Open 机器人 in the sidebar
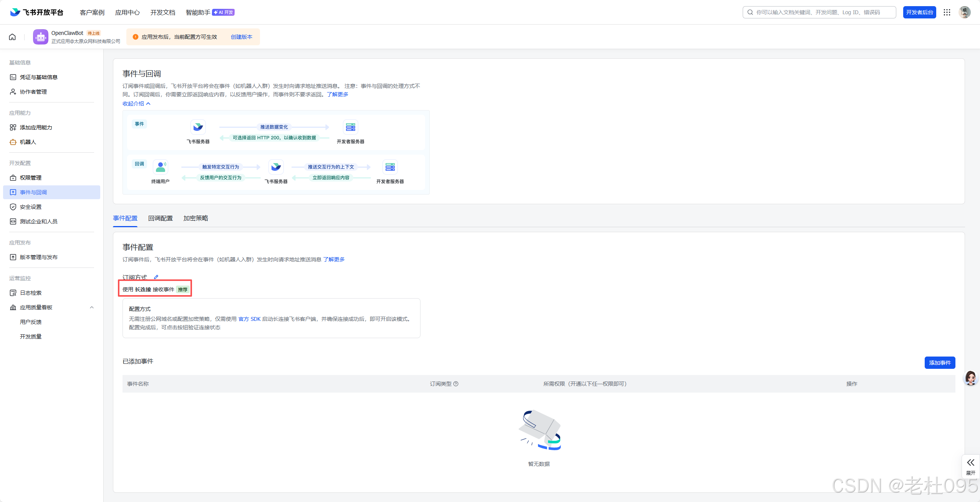Screen dimensions: 980x502 click(x=28, y=142)
